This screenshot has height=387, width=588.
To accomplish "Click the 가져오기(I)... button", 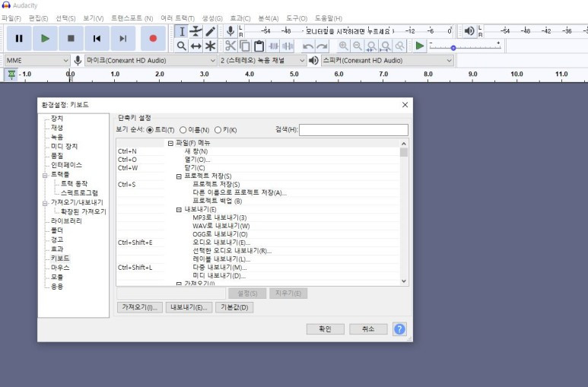I will click(139, 307).
